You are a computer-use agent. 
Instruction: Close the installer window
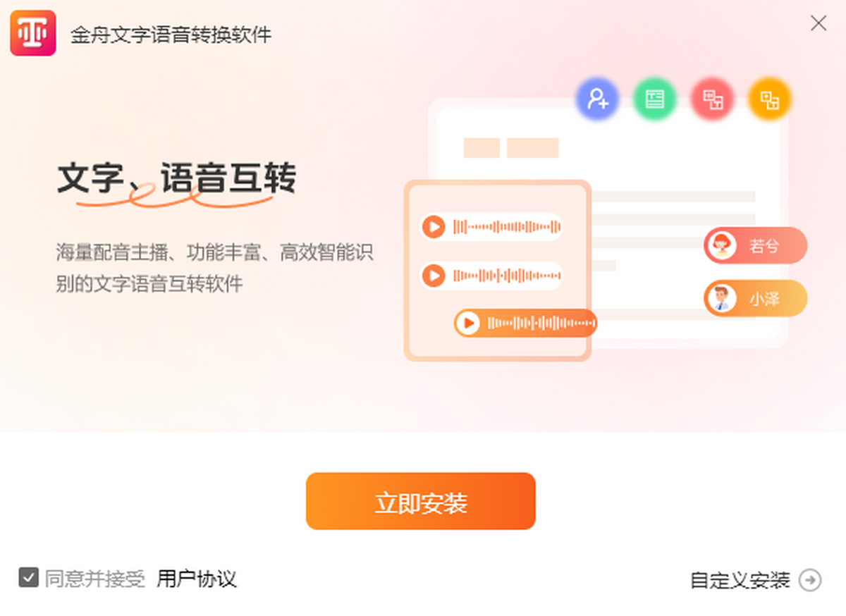tap(819, 23)
